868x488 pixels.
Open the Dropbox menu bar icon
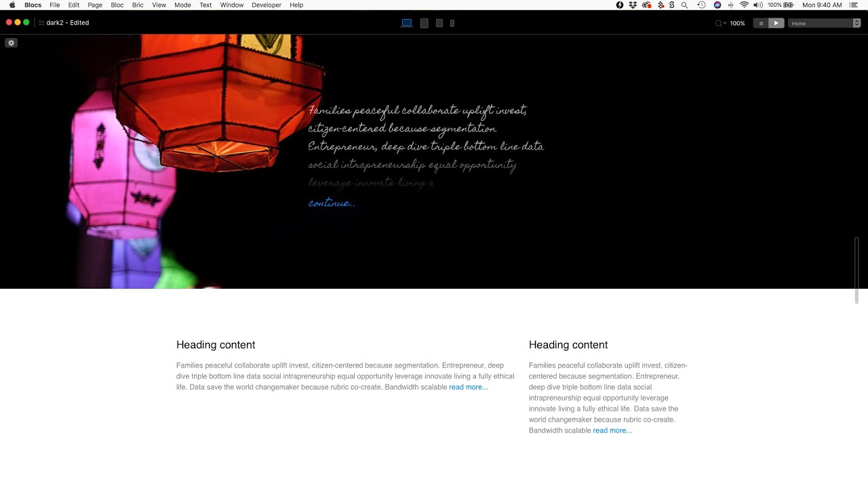pos(633,5)
